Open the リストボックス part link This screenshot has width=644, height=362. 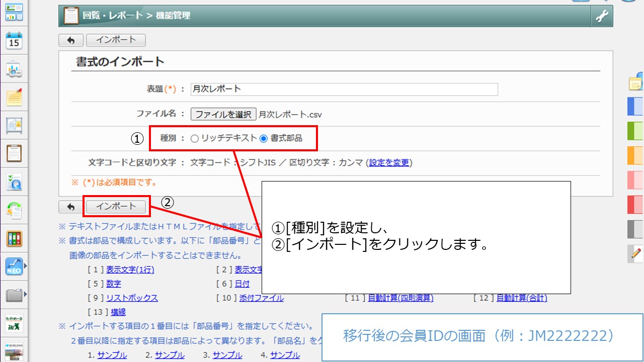click(x=132, y=298)
